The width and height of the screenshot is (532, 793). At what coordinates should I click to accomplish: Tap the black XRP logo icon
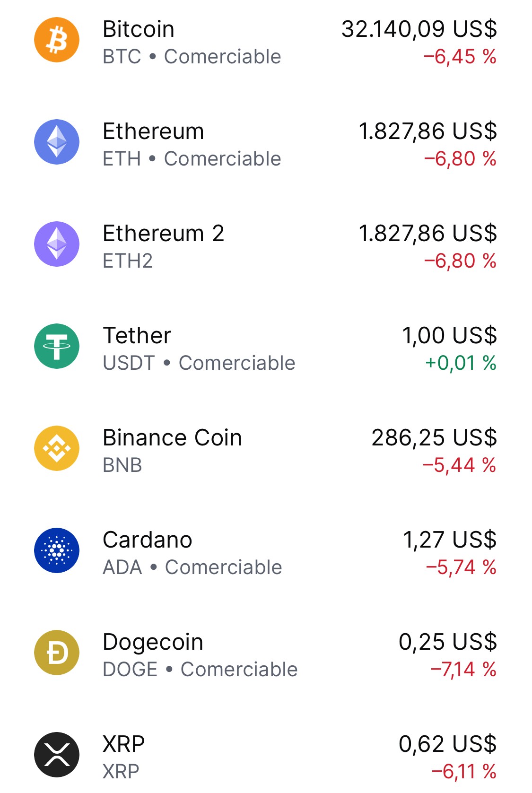pos(57,755)
